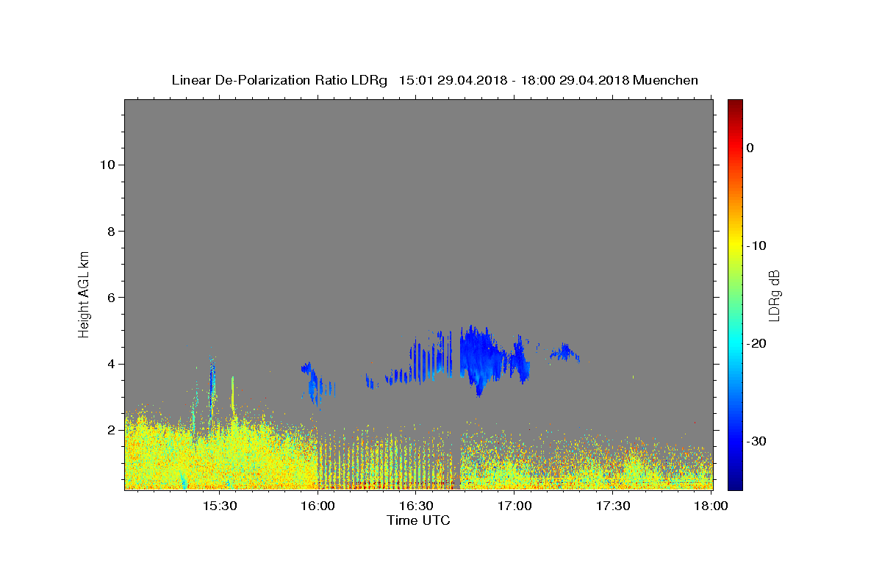Click the dark blue bottom of the colorbar
Viewport: 882px width, 588px height.
[x=734, y=484]
